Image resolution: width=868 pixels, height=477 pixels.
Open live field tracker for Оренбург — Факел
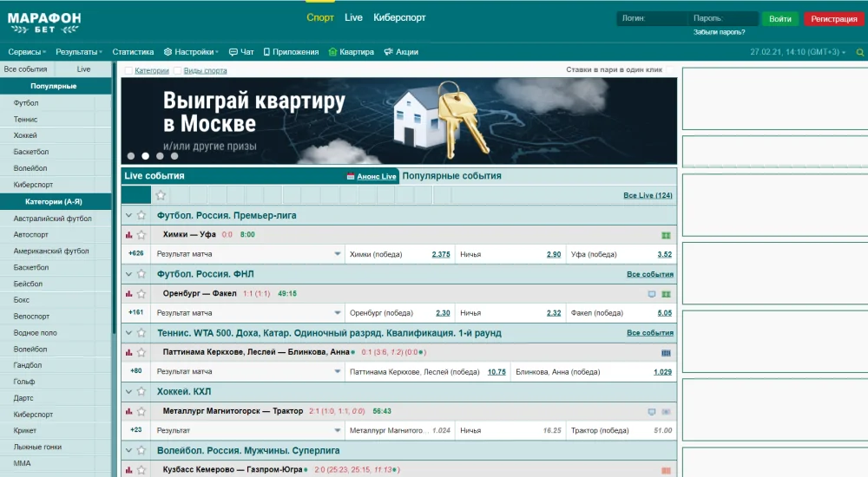click(x=666, y=294)
